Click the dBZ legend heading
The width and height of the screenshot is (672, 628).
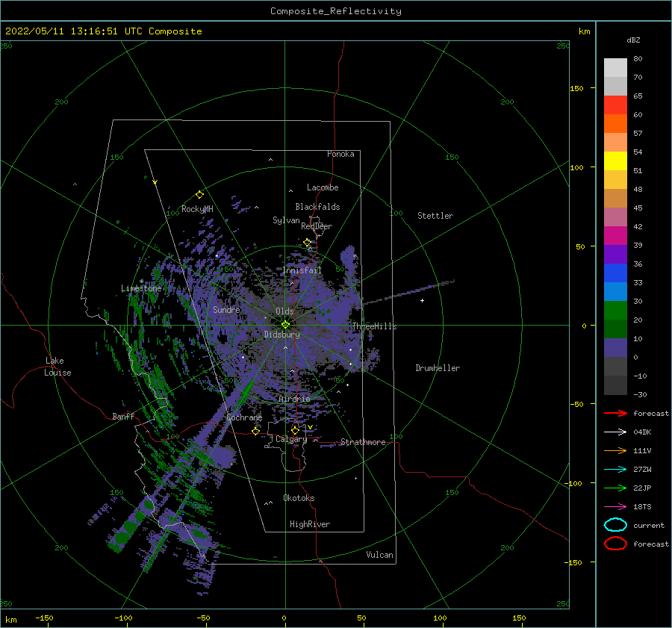point(633,40)
